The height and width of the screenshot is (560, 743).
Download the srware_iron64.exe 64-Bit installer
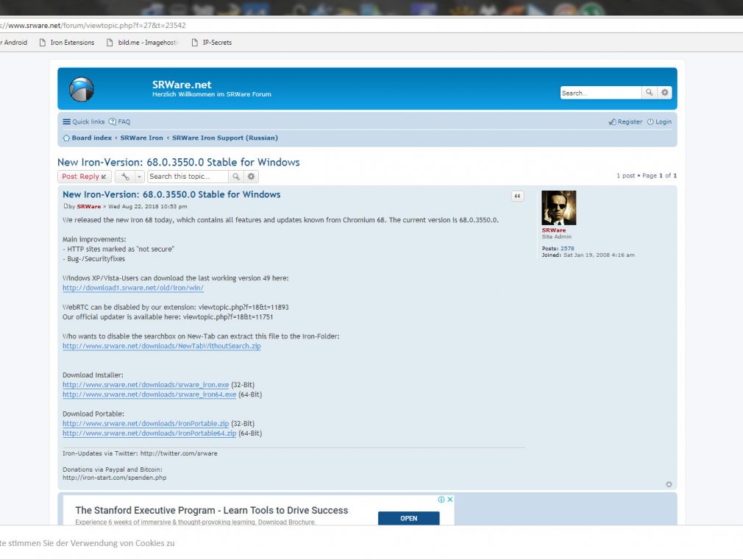point(149,394)
